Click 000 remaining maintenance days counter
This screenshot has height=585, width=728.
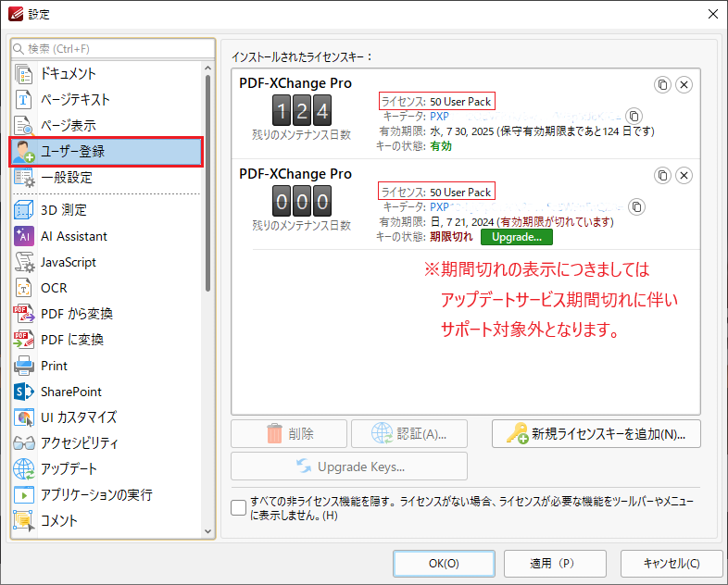pyautogui.click(x=302, y=202)
